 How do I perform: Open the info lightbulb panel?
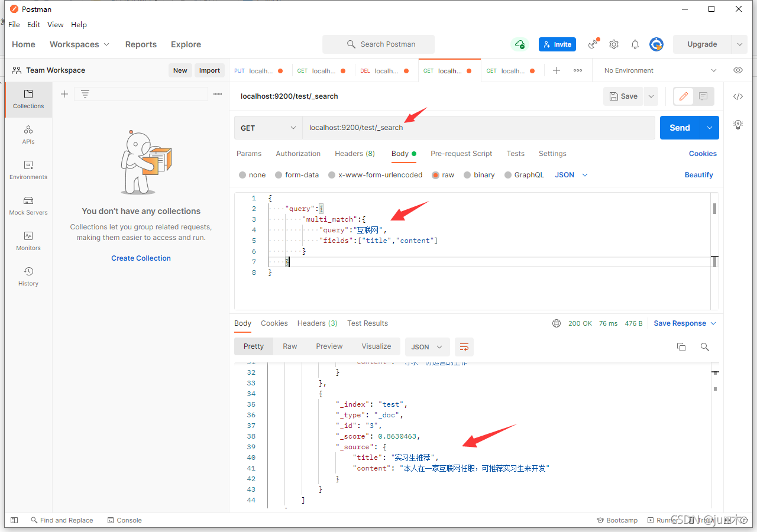(x=738, y=124)
